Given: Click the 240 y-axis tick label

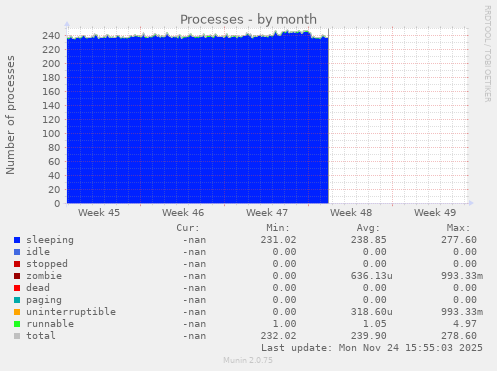Looking at the screenshot, I should point(51,35).
